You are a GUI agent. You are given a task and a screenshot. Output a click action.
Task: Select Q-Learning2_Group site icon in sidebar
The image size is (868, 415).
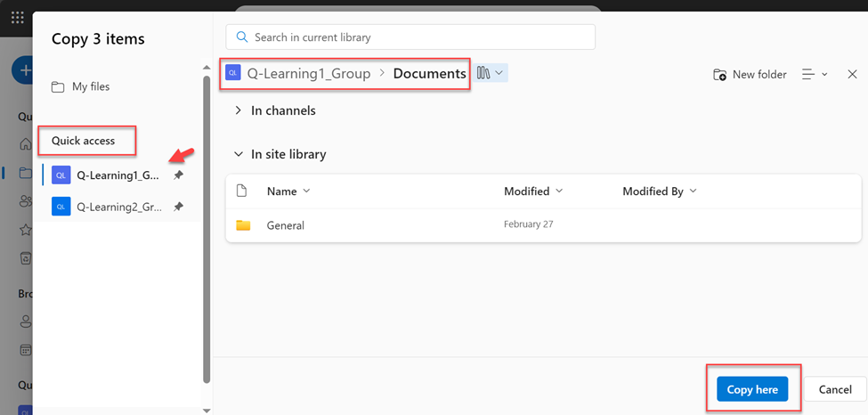tap(61, 207)
